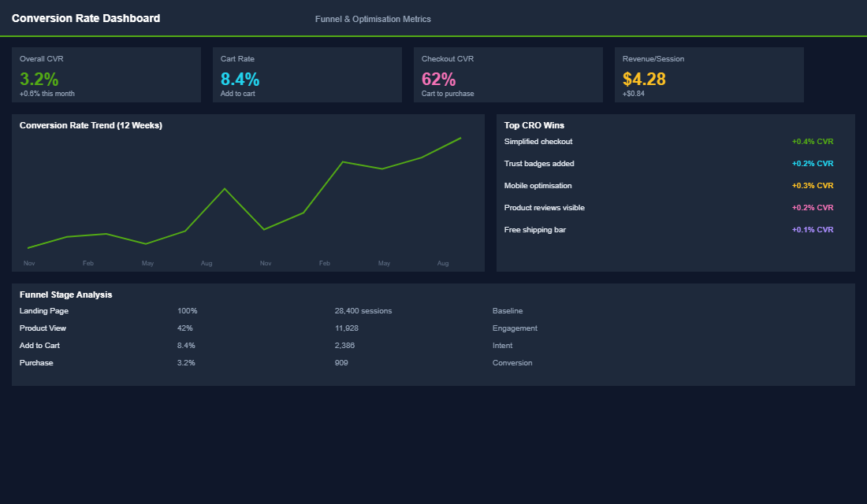867x504 pixels.
Task: Open the Checkout CVR metric card
Action: 508,75
